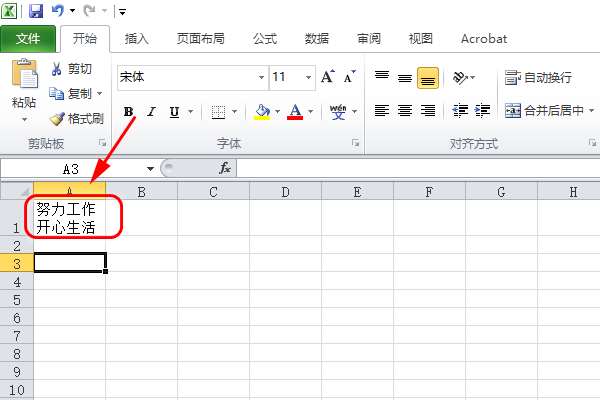Toggle Italic formatting
Image resolution: width=600 pixels, height=400 pixels.
[x=152, y=112]
